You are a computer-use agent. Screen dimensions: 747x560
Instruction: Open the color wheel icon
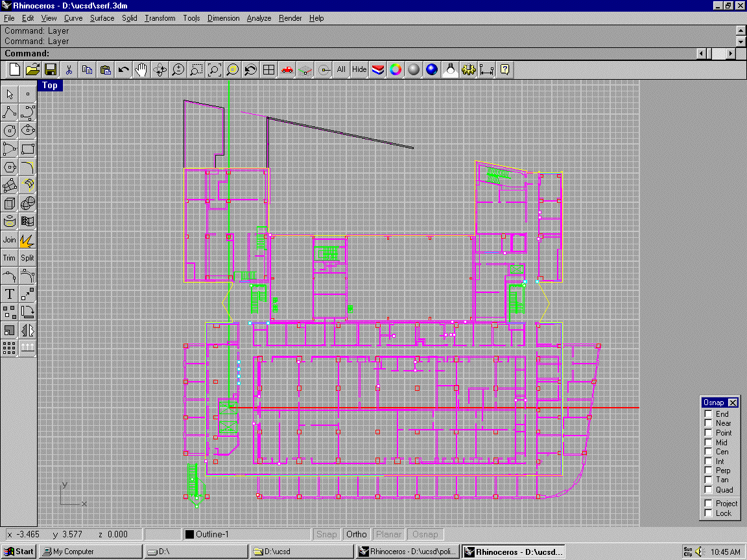tap(396, 69)
